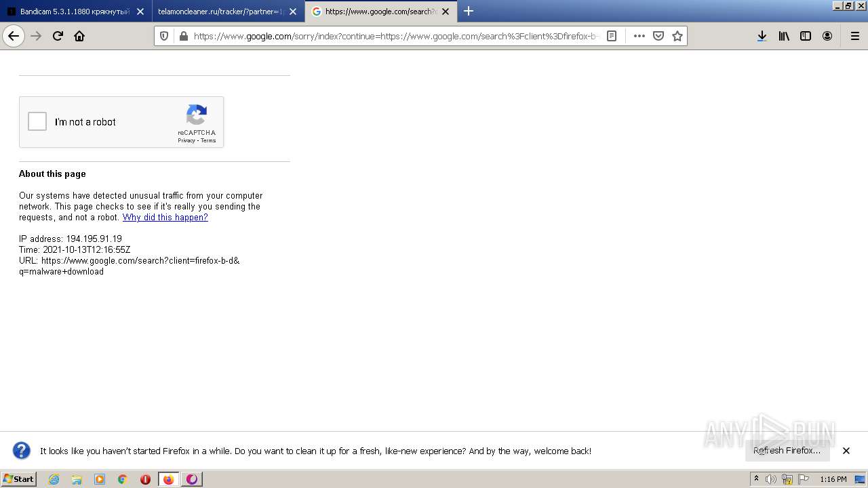Launch Internet Explorer from taskbar

(54, 479)
